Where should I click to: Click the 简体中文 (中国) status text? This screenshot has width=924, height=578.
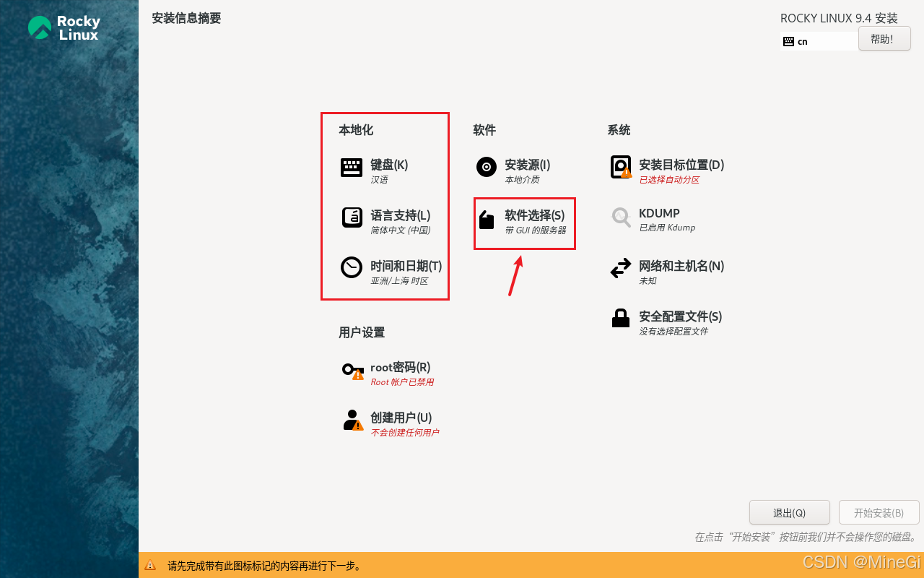click(x=401, y=230)
